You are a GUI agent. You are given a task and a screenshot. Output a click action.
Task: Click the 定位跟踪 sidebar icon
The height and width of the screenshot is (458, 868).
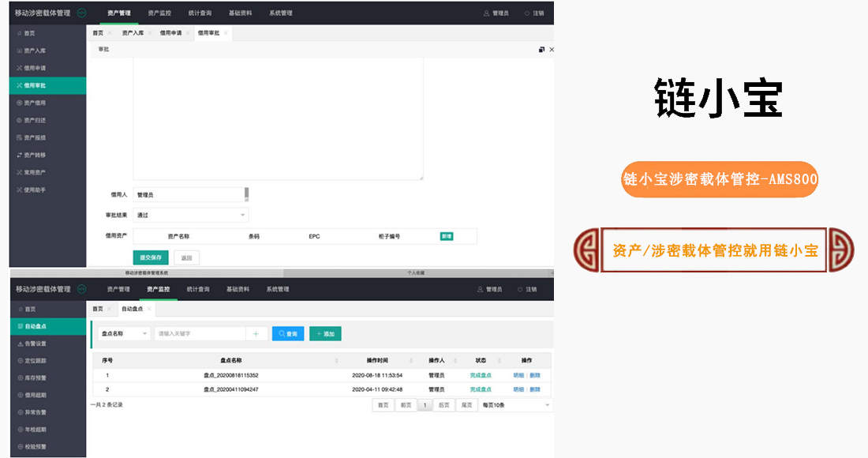pyautogui.click(x=20, y=361)
